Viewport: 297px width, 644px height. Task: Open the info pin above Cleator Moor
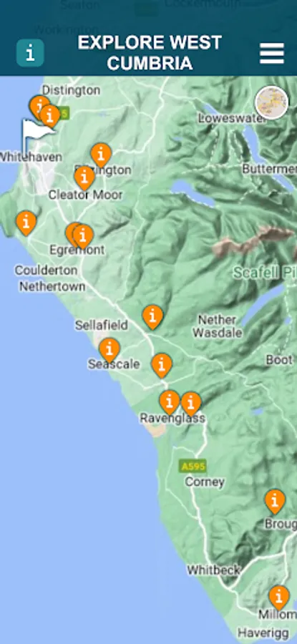click(x=84, y=178)
